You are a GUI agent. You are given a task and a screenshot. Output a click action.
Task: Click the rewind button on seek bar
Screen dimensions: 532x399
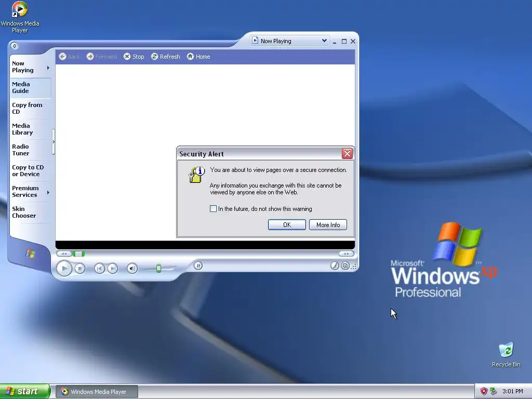tap(64, 254)
